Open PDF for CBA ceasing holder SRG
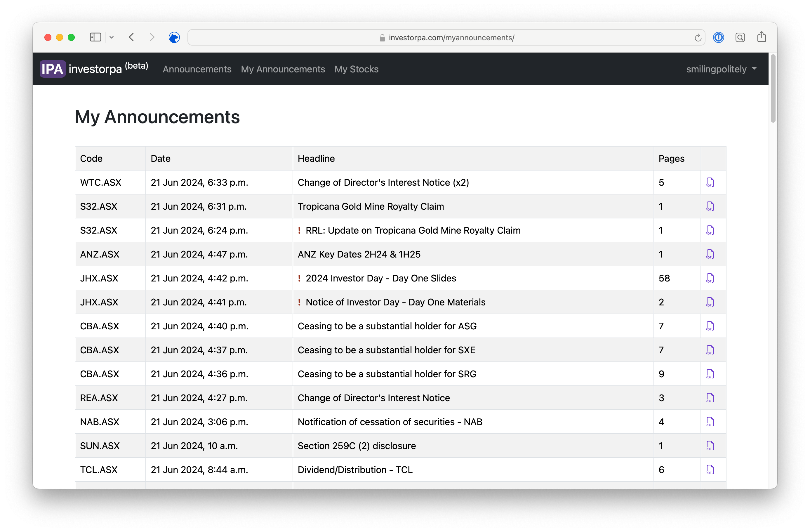Viewport: 810px width, 532px height. coord(710,374)
